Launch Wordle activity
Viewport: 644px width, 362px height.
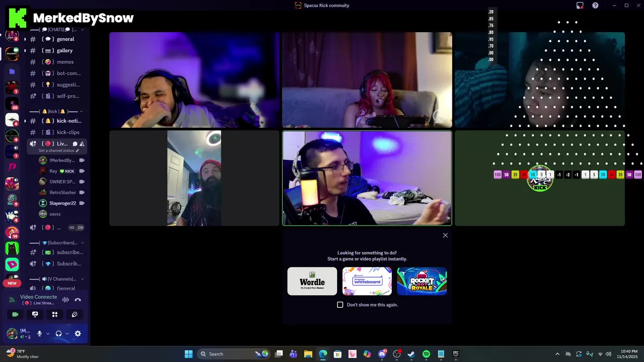point(312,281)
